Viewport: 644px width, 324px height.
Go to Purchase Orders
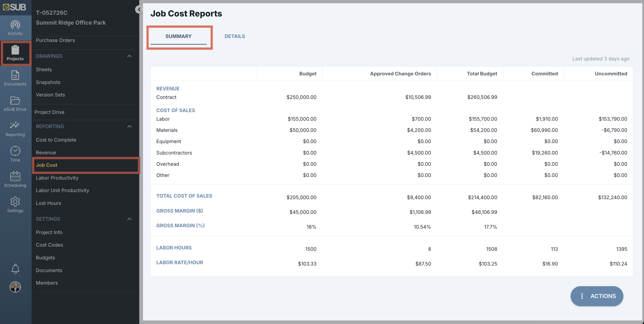55,40
